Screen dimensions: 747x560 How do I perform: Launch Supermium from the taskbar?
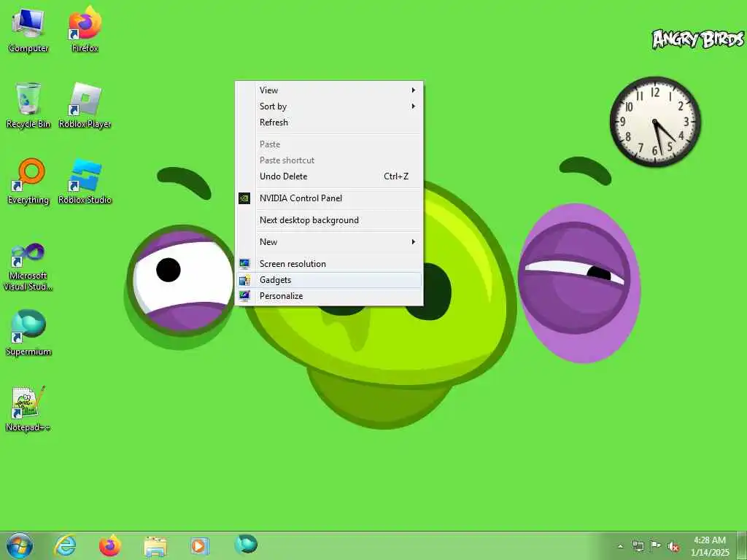click(x=246, y=544)
